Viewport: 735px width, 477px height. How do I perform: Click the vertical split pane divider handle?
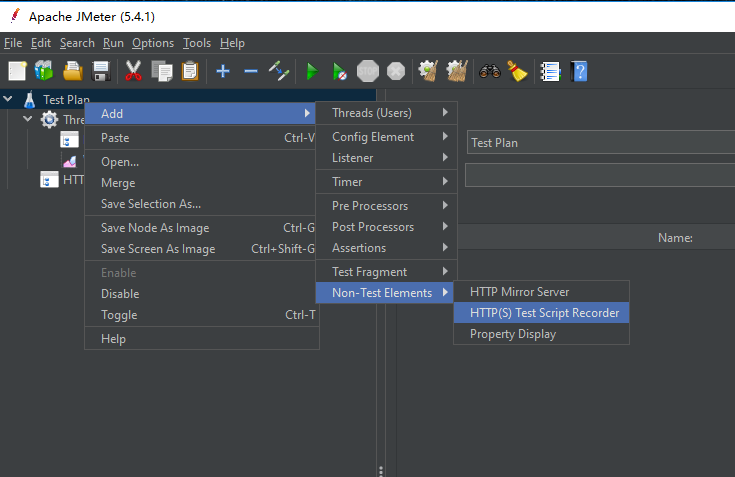[381, 471]
